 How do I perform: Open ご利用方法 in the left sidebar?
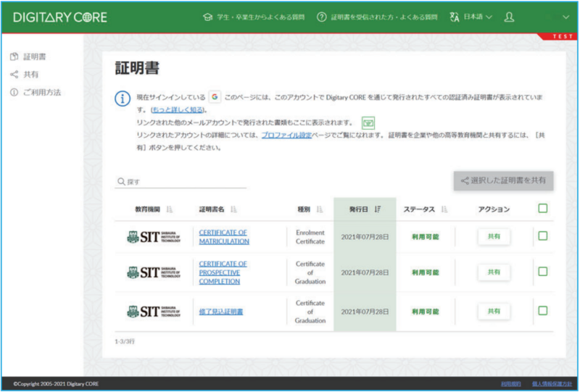41,92
